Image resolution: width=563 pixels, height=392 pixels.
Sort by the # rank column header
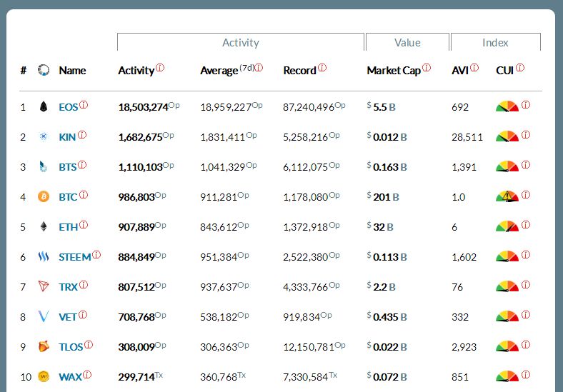(x=24, y=71)
